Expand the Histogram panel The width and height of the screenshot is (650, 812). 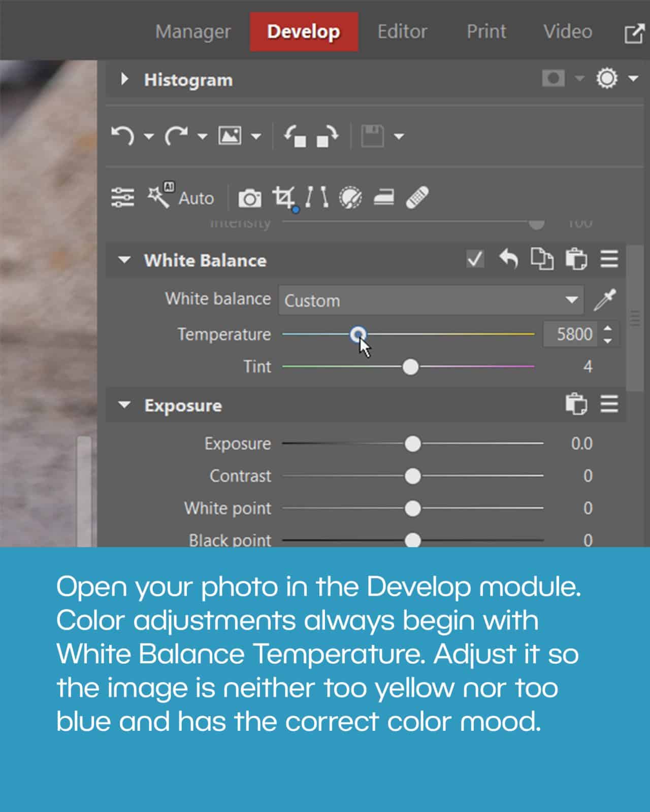pos(124,79)
